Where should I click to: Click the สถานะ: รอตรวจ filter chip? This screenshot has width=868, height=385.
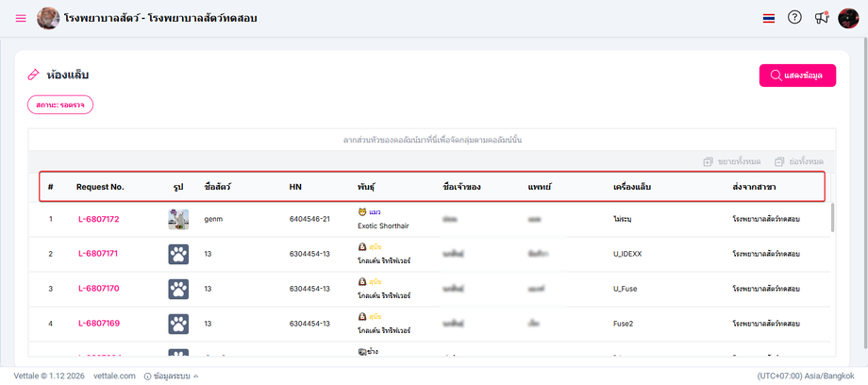(x=60, y=105)
